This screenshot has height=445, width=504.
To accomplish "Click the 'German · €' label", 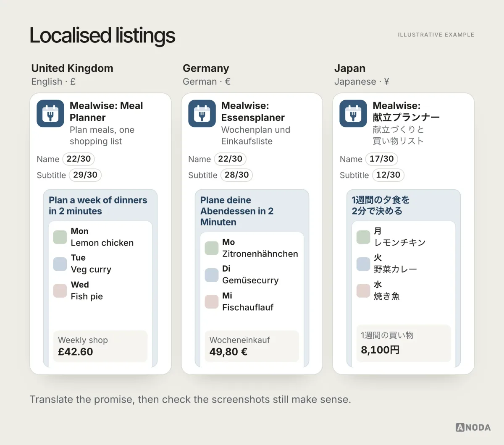I will [x=207, y=81].
